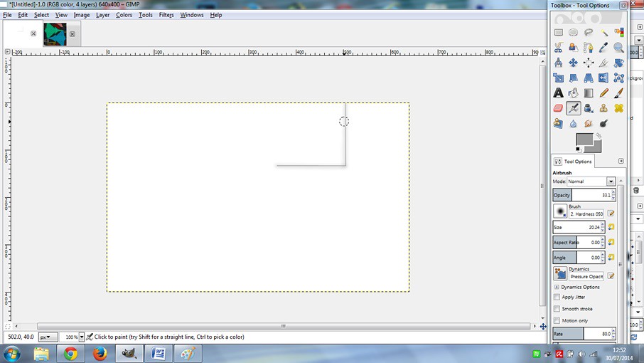
Task: Edit the Hardness 050 brush
Action: click(x=611, y=214)
